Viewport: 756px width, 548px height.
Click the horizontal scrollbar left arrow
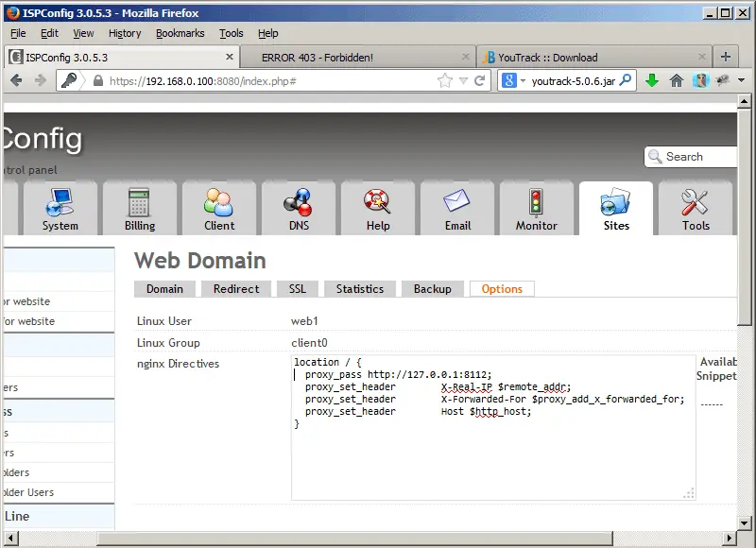point(11,538)
